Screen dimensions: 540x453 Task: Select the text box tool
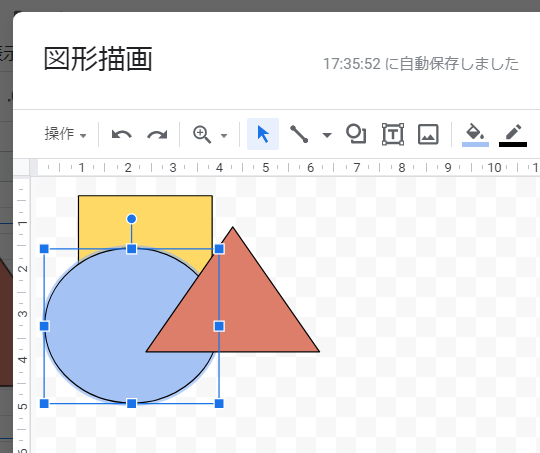393,134
